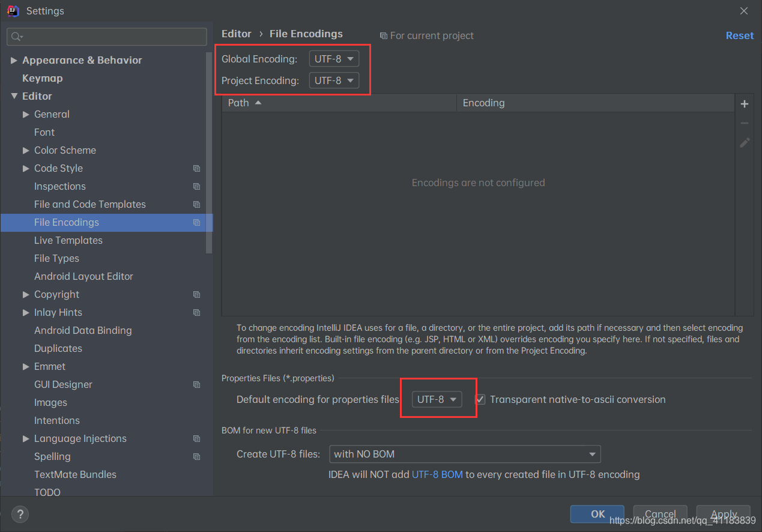Viewport: 762px width, 532px height.
Task: Open the Live Templates page
Action: [x=68, y=240]
